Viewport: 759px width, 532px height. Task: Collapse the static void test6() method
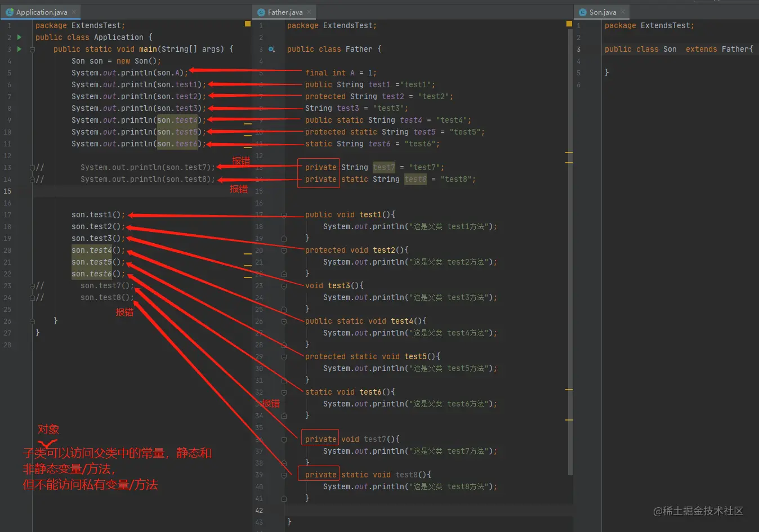pos(284,392)
